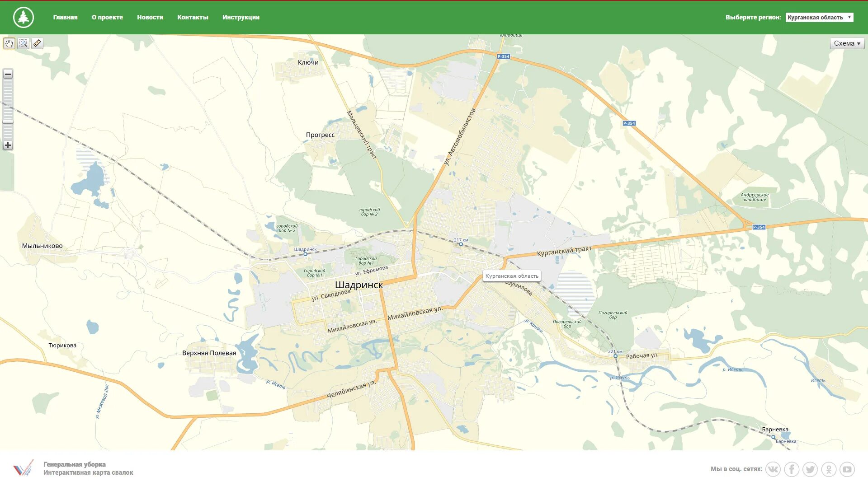Click the Мыльниково village label
Viewport: 868px width, 486px height.
(42, 246)
